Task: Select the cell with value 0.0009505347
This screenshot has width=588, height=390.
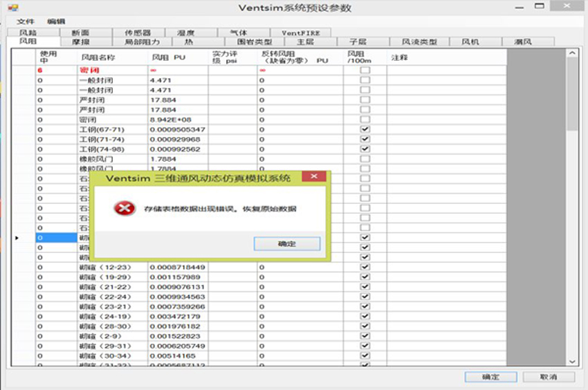Action: 178,129
